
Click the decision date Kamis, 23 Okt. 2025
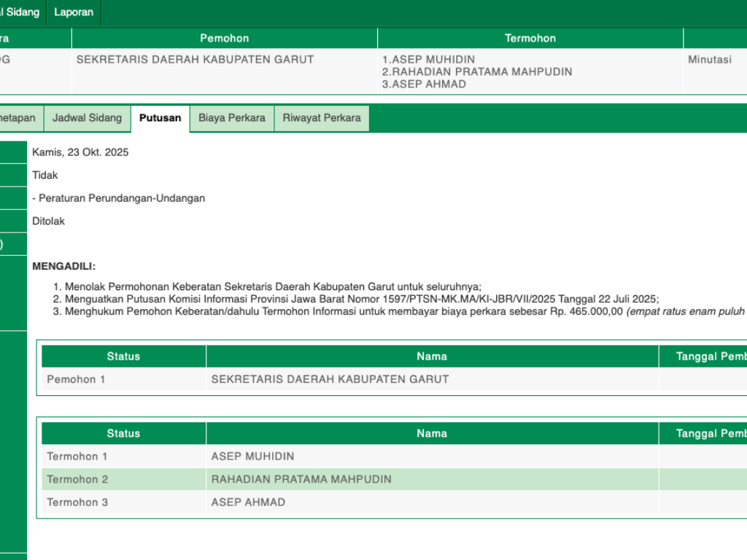[80, 152]
